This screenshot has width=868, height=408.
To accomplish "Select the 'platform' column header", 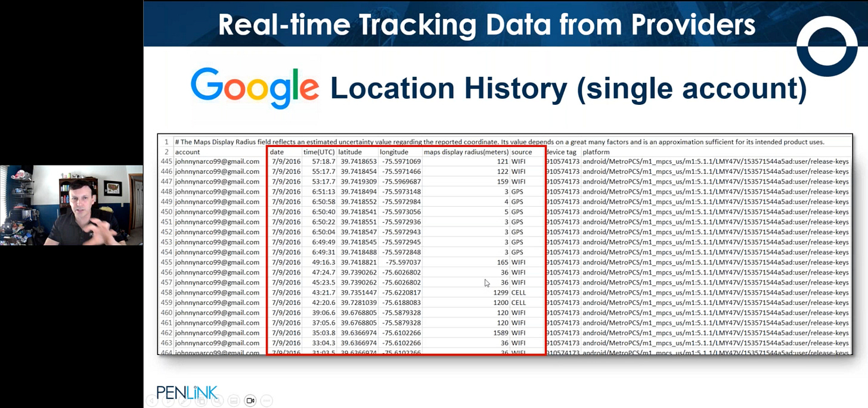I will tap(596, 152).
